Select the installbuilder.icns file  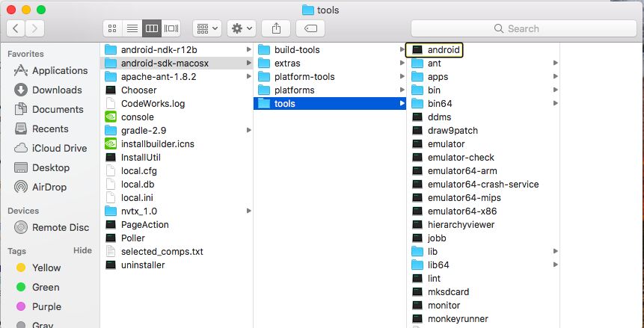pos(150,143)
